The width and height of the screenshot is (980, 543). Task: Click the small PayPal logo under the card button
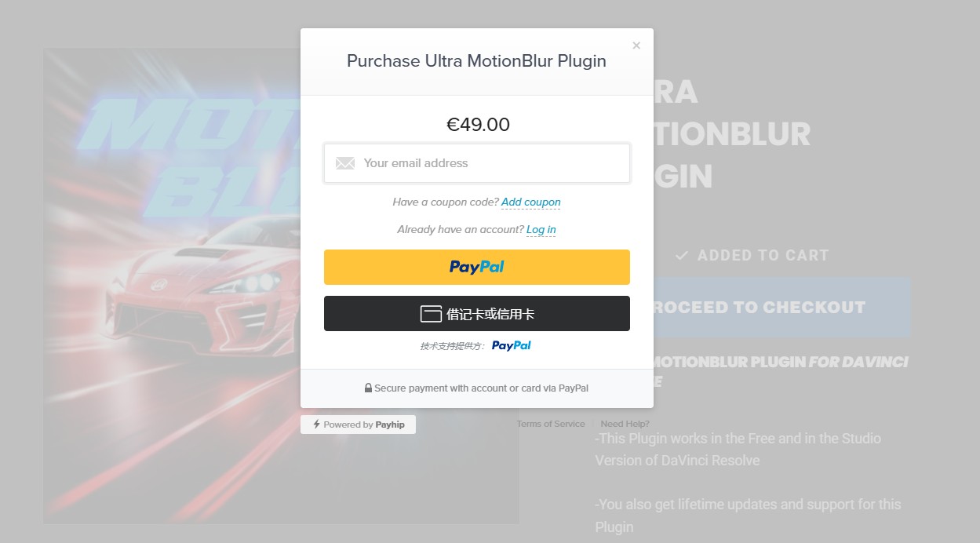click(x=512, y=346)
